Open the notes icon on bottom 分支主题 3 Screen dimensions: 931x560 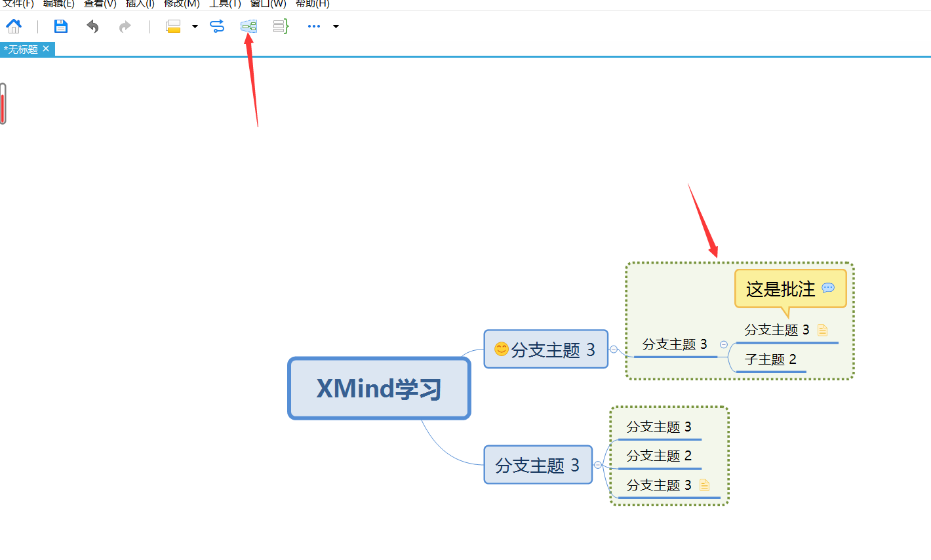(x=704, y=485)
